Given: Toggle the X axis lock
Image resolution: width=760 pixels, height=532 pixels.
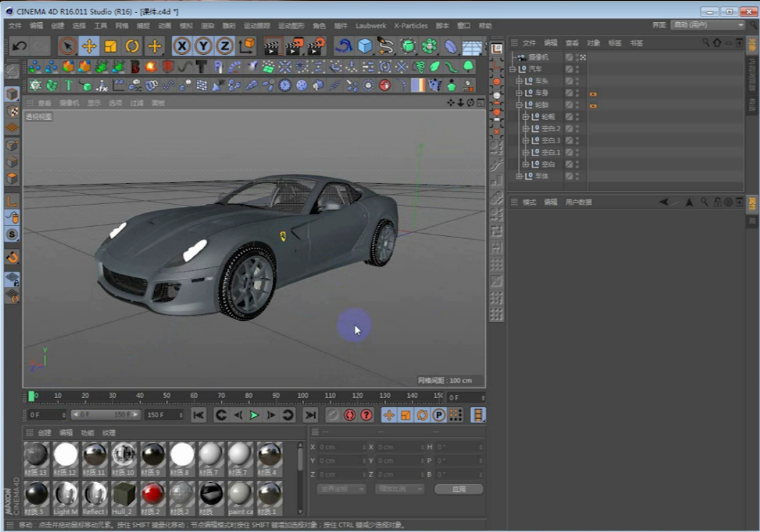Looking at the screenshot, I should (x=183, y=46).
